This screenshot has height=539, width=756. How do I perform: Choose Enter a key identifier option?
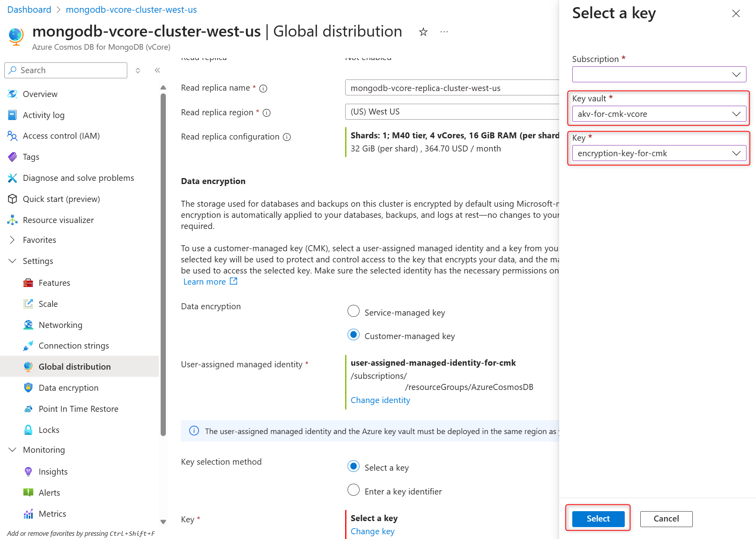coord(354,490)
